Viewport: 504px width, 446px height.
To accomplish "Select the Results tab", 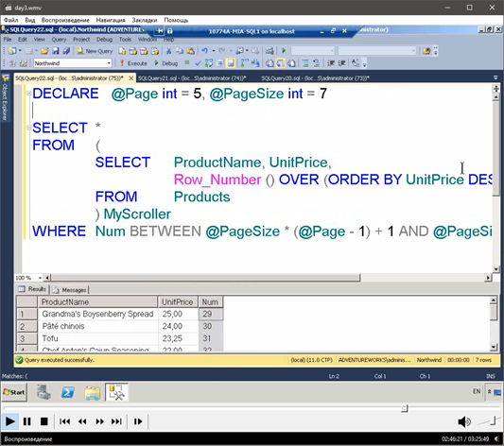I will (x=32, y=289).
